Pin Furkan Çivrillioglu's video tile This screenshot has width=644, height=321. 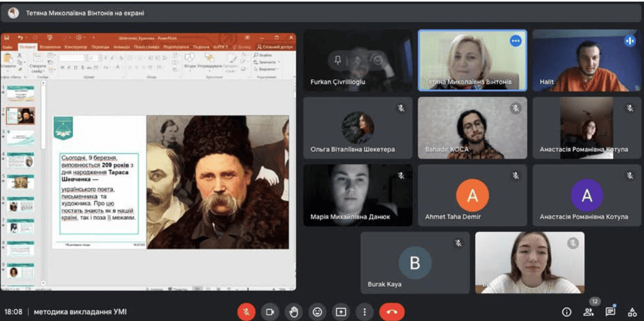tap(338, 61)
